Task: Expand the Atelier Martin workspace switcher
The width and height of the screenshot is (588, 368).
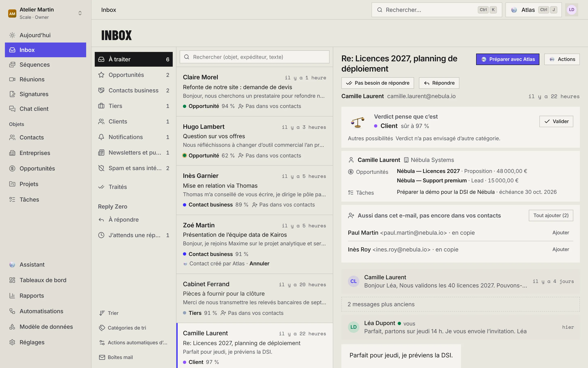Action: [46, 13]
